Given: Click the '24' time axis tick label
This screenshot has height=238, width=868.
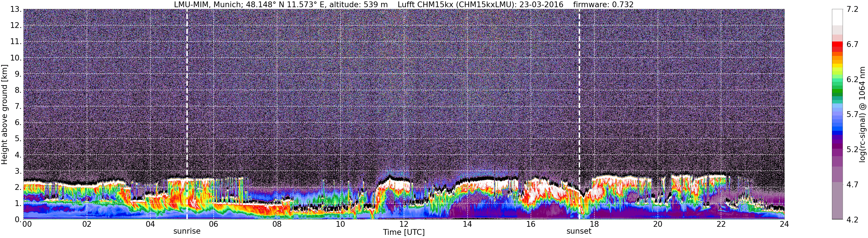Looking at the screenshot, I should point(784,224).
